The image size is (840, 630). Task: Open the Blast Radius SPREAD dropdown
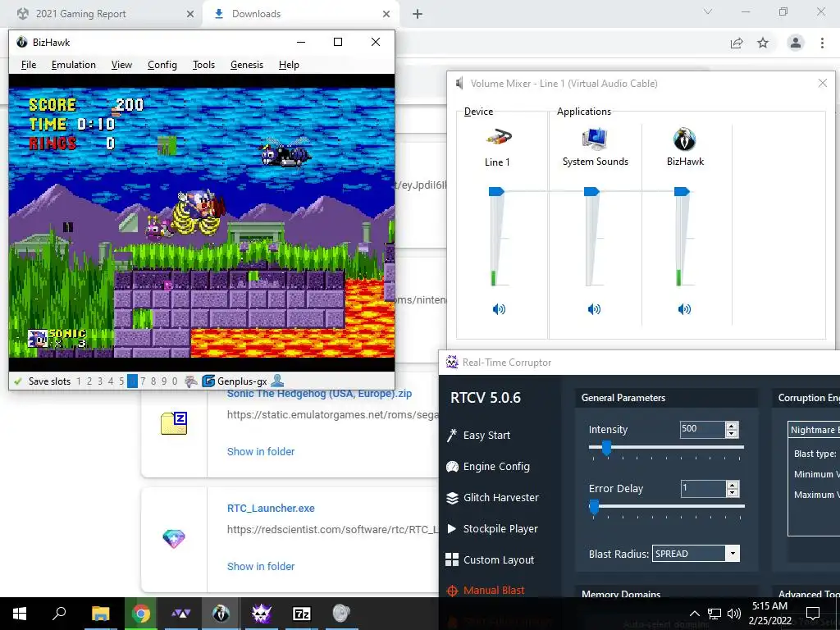696,554
